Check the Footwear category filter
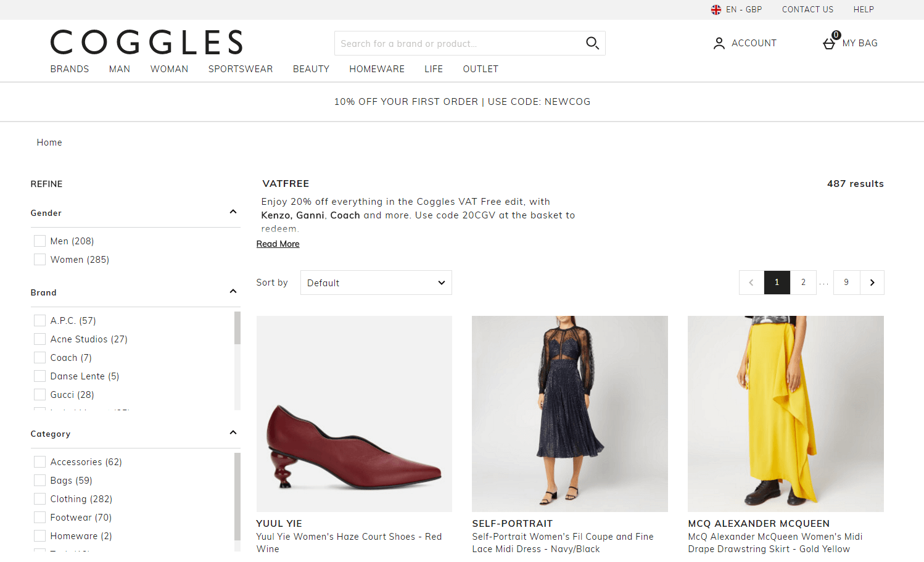The height and width of the screenshot is (562, 924). [x=40, y=518]
